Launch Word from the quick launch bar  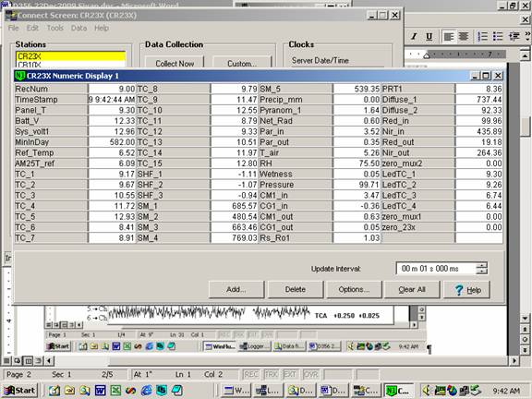pos(101,391)
